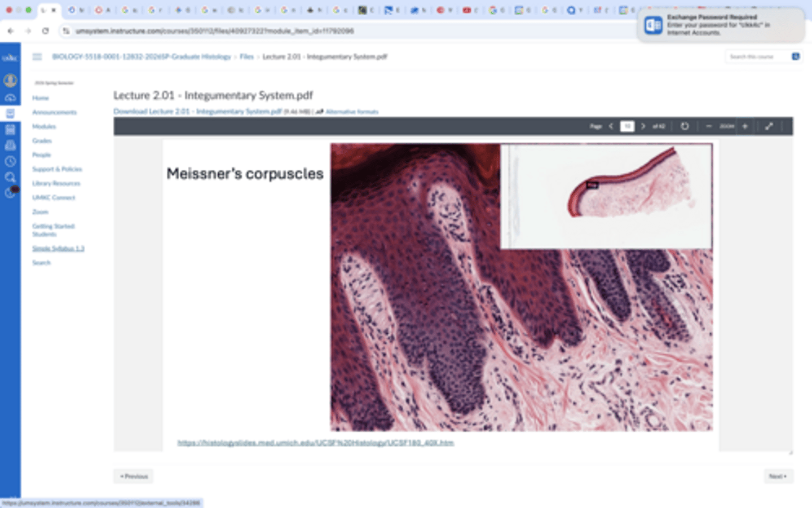812x508 pixels.
Task: Open Home in course navigation
Action: 41,98
